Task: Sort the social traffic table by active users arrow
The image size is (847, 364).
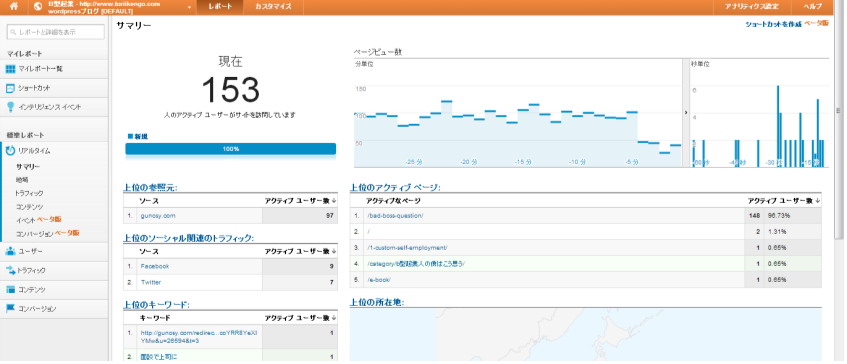Action: click(x=333, y=252)
